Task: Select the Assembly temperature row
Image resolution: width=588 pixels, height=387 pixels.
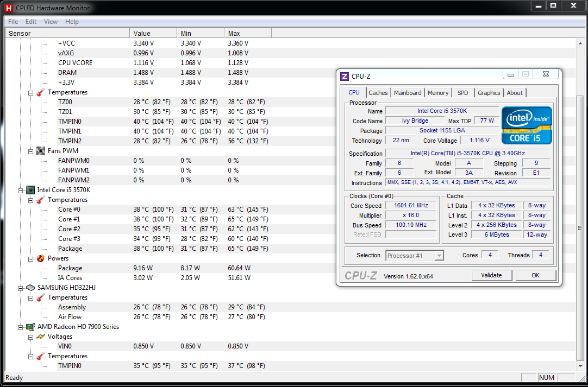Action: [x=290, y=307]
